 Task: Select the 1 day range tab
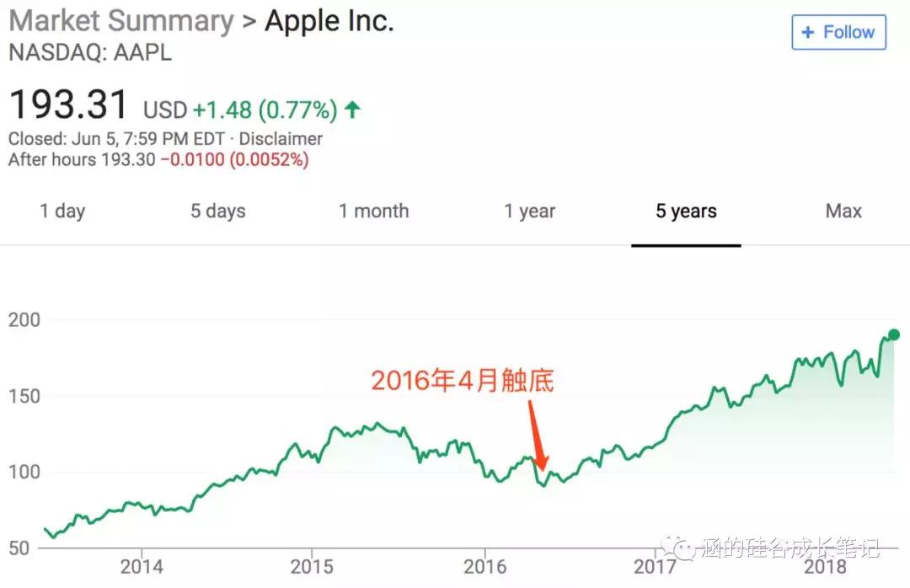62,211
